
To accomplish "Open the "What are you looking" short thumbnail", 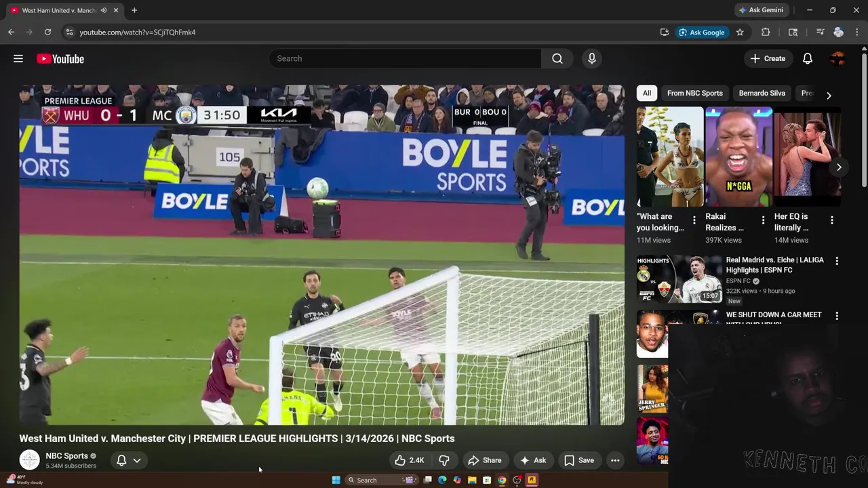I will pyautogui.click(x=670, y=157).
